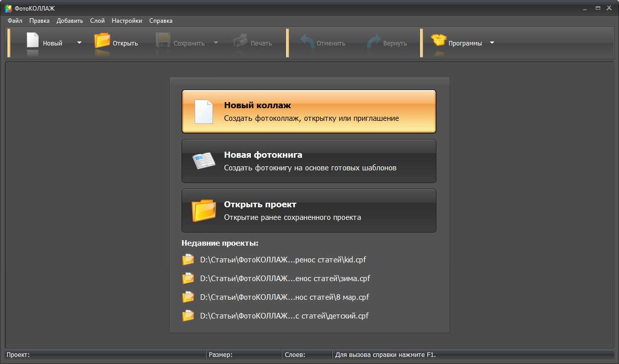
Task: Click the open book icon for Новая фотокнига
Action: (203, 161)
